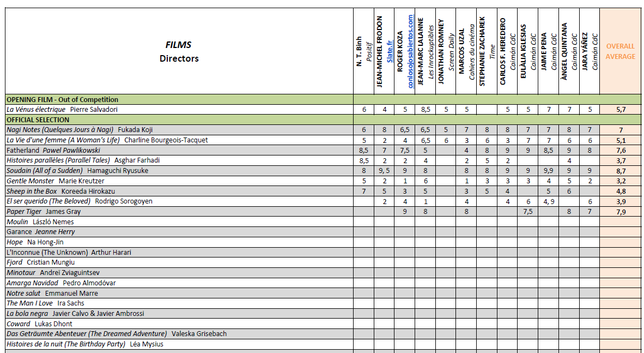Select Das Geträumte Abenteuer Grisebach cell
The image size is (644, 353).
[x=179, y=334]
